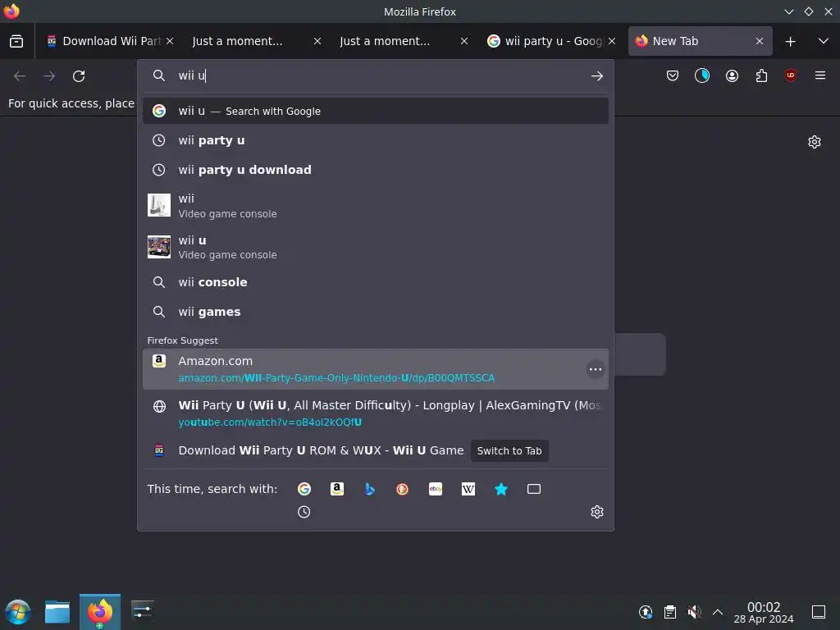The image size is (840, 630).
Task: Search open tabs using the tabs icon
Action: click(x=533, y=489)
